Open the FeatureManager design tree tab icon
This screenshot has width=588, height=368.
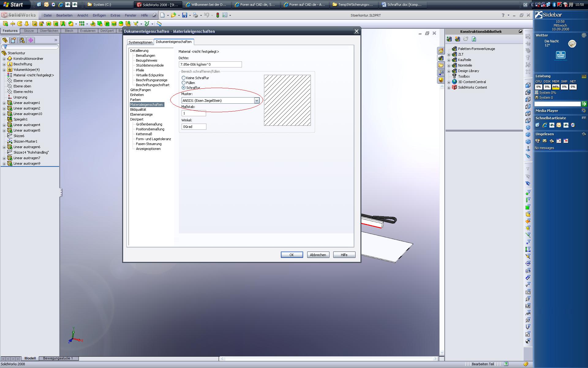click(5, 40)
